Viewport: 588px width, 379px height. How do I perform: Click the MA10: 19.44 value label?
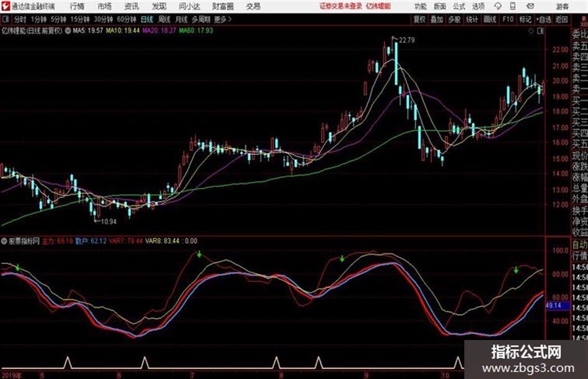[123, 30]
